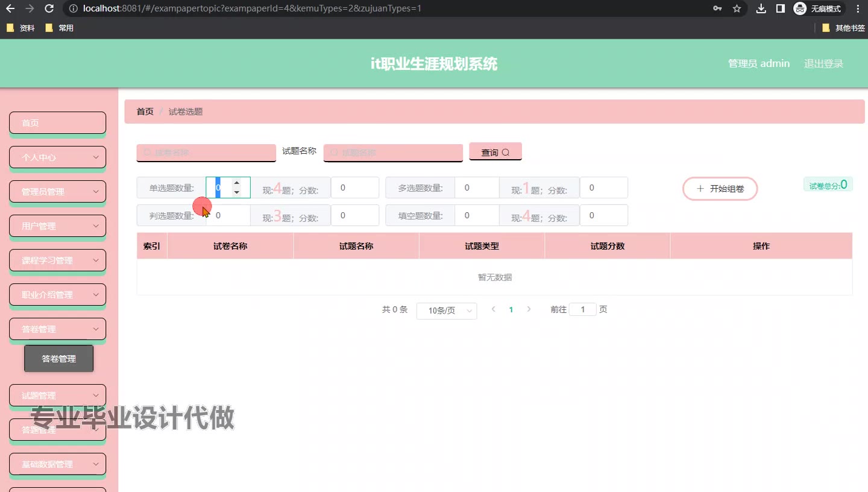Open 首页 in the sidebar

(57, 123)
